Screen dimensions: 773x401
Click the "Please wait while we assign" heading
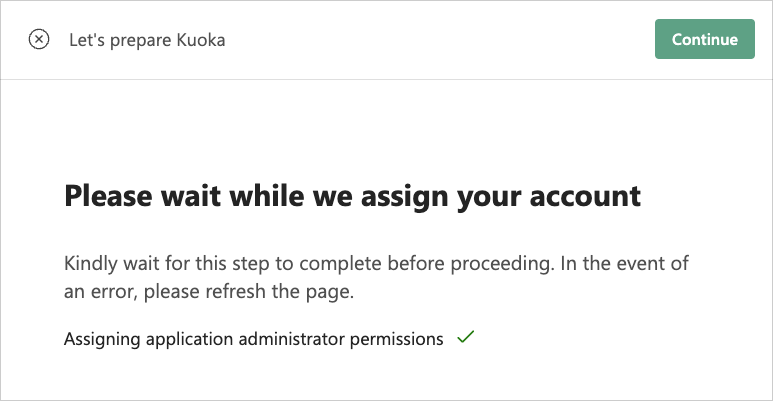pyautogui.click(x=352, y=196)
